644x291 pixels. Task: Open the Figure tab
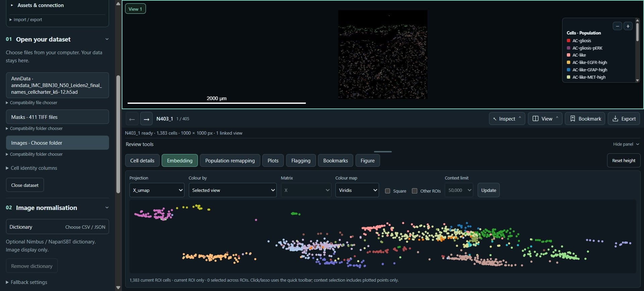368,160
